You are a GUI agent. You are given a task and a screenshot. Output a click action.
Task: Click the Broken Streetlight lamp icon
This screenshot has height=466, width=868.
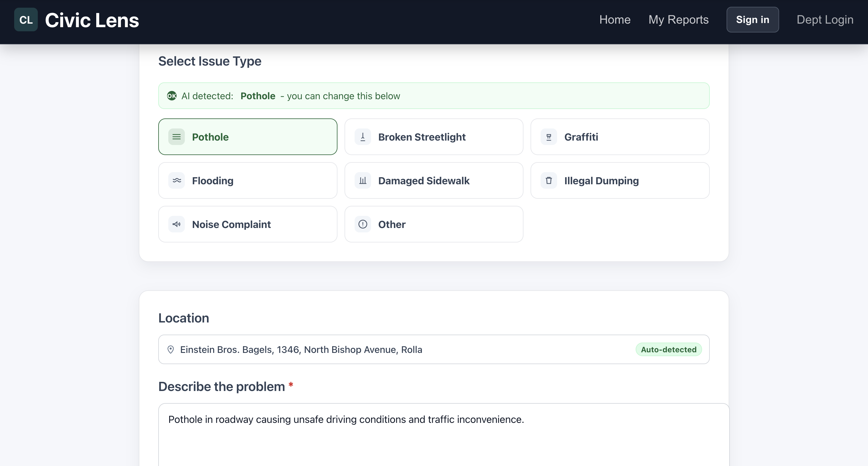tap(363, 137)
